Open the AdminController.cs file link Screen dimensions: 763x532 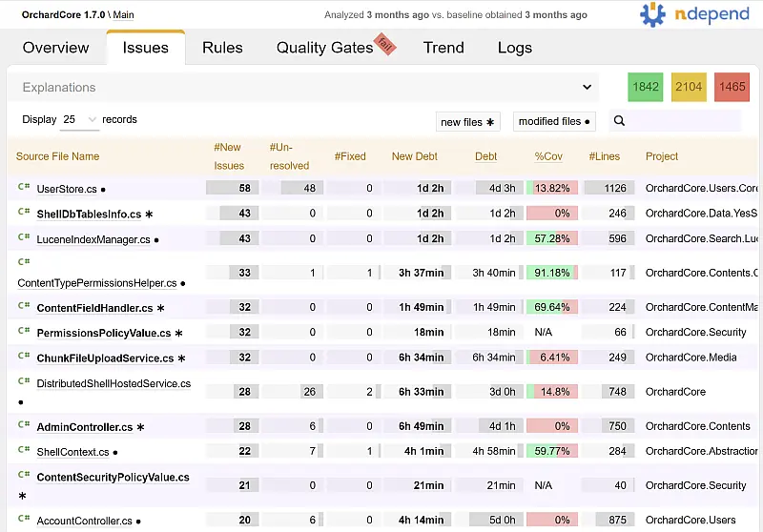(x=85, y=427)
